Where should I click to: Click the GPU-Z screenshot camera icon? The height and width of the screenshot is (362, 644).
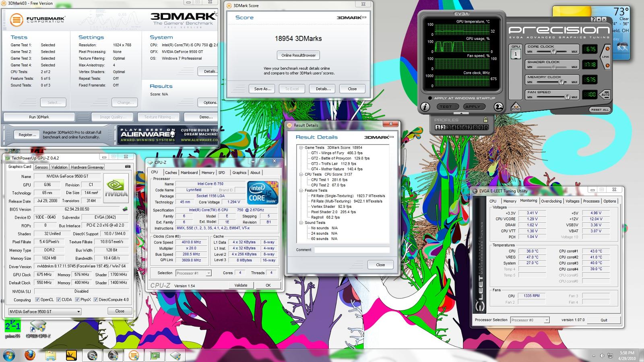[128, 166]
